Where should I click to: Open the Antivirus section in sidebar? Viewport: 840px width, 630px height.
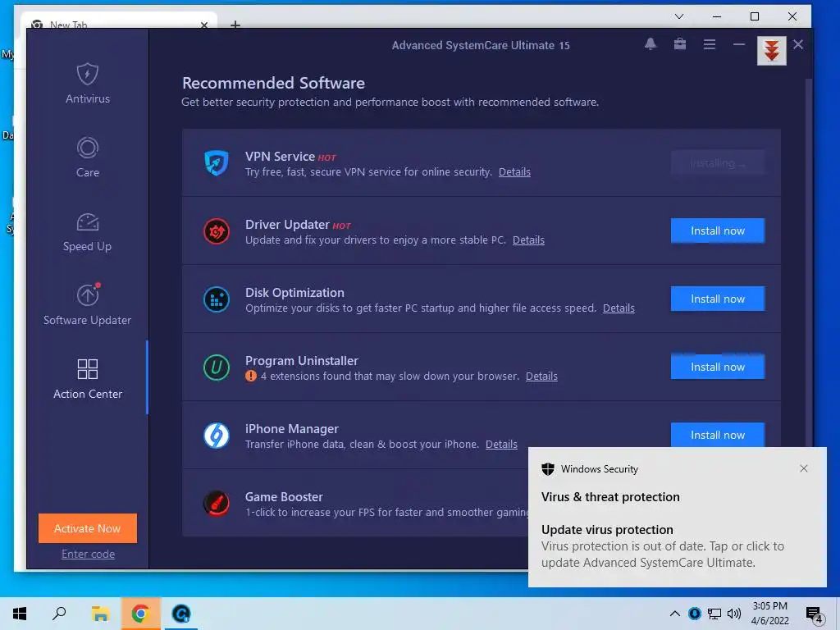87,84
